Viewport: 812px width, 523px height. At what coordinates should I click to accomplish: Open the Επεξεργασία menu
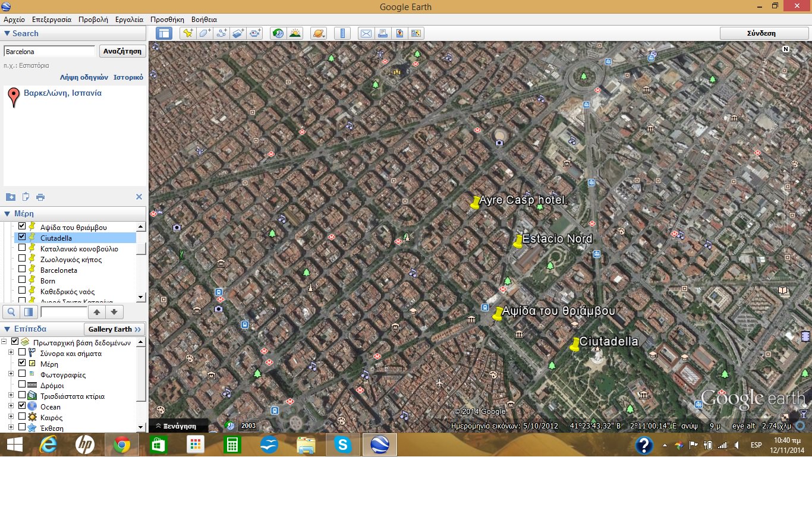[52, 20]
